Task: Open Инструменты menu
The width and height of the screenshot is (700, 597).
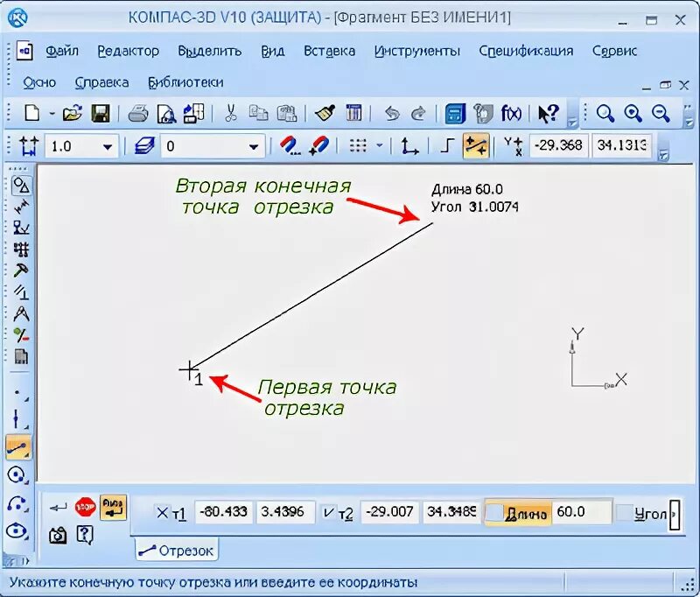Action: point(417,51)
